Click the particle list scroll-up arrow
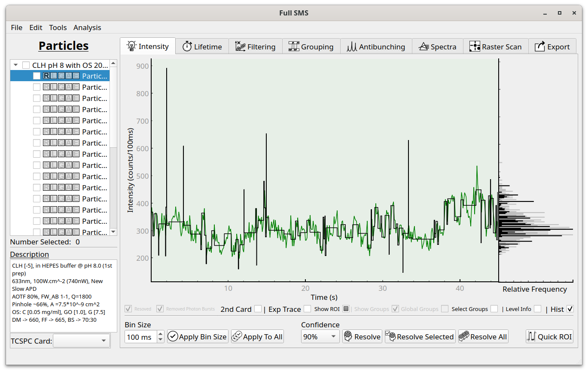This screenshot has width=588, height=372. (x=113, y=63)
